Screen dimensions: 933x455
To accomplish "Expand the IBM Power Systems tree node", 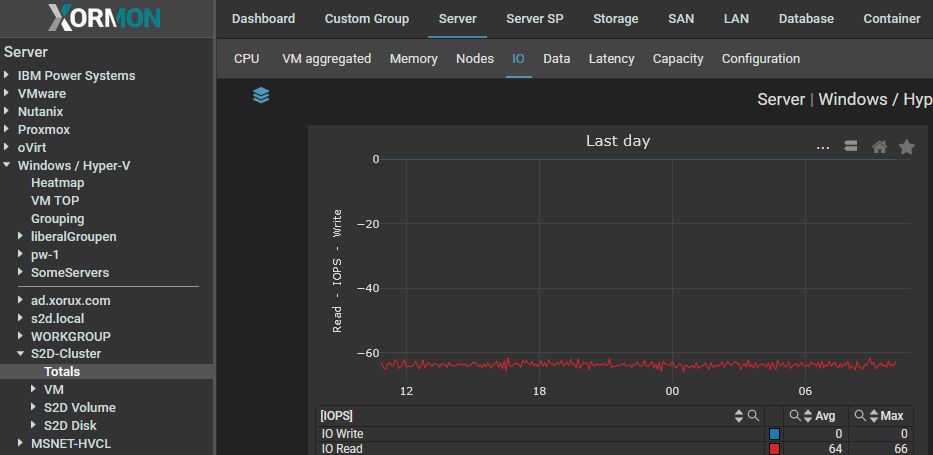I will 8,76.
